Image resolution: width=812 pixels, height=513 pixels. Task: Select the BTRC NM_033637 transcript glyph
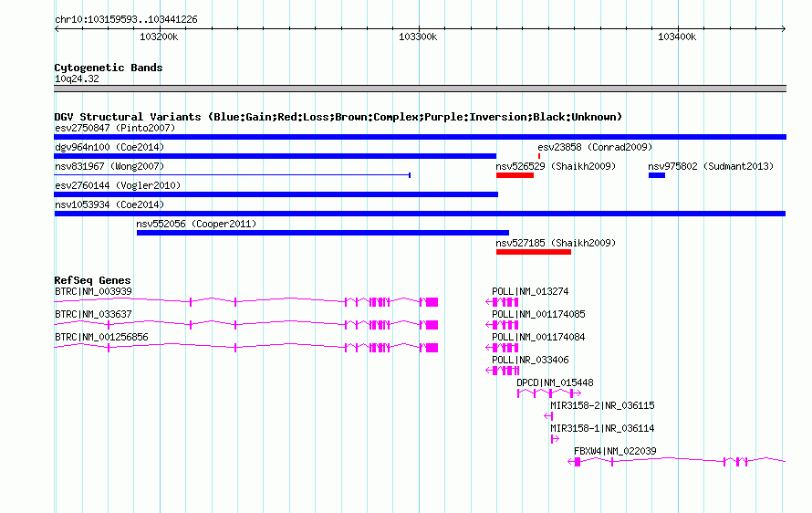(x=246, y=324)
